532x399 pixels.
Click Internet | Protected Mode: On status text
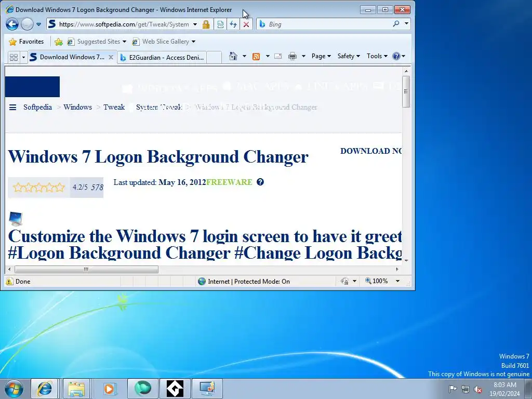pos(249,281)
